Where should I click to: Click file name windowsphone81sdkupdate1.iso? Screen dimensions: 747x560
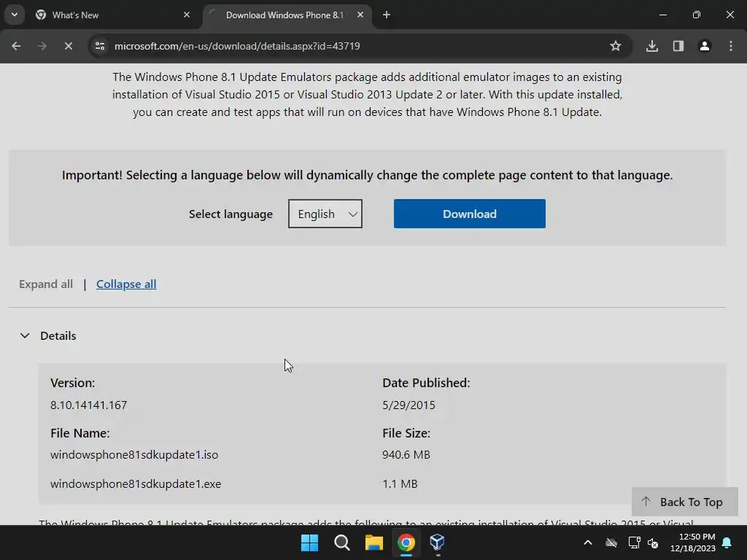click(134, 455)
